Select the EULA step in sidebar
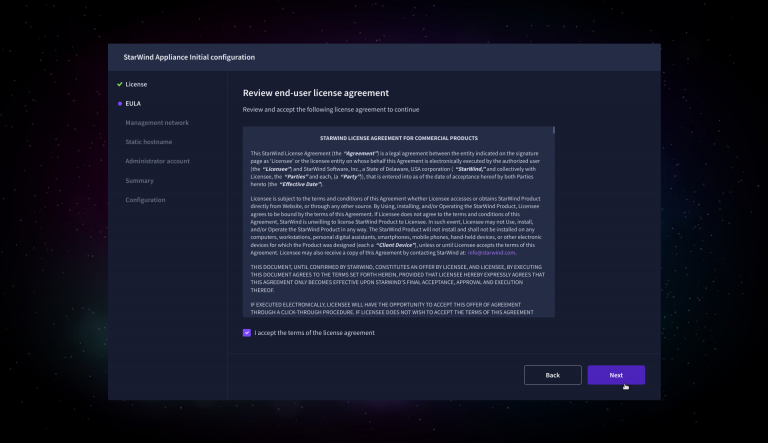The image size is (768, 443). point(133,103)
